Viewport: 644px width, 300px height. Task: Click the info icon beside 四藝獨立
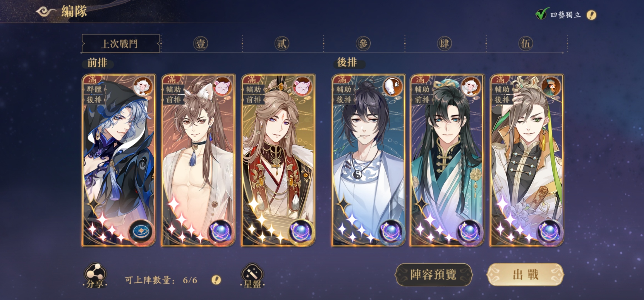pos(591,15)
